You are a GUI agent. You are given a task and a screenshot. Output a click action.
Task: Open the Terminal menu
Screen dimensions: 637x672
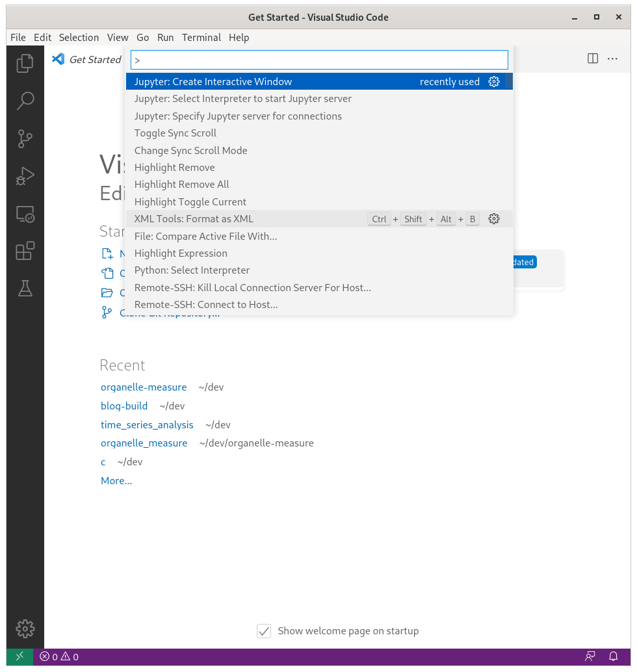coord(201,38)
